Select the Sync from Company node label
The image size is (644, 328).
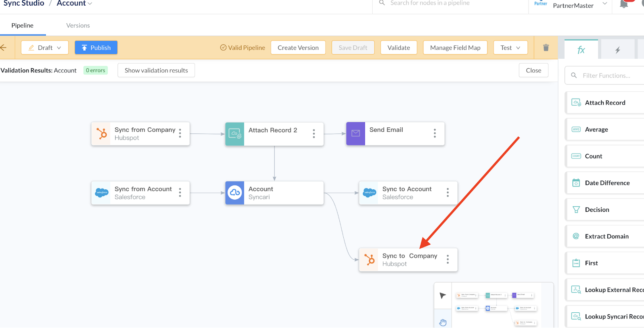145,130
